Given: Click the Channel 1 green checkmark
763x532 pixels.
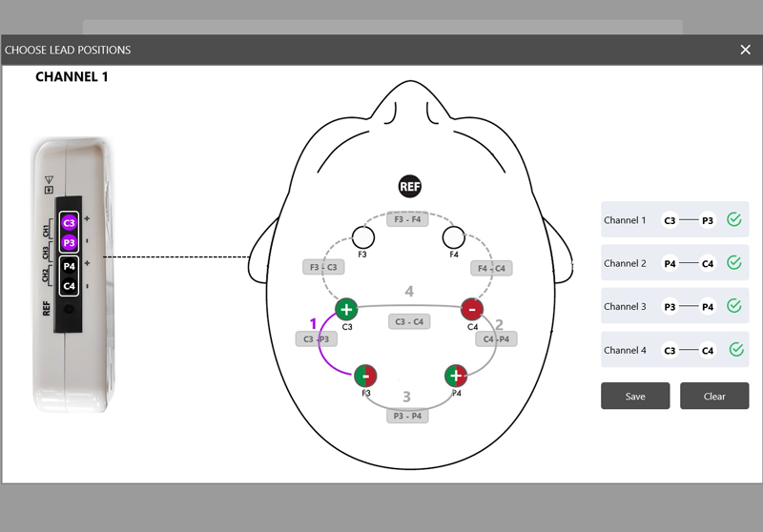Looking at the screenshot, I should point(733,220).
